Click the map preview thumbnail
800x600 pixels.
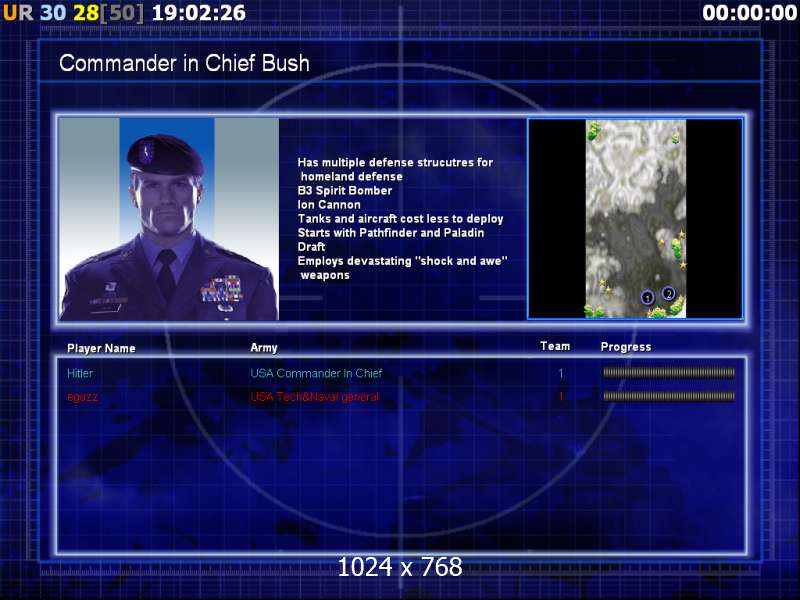tap(635, 218)
